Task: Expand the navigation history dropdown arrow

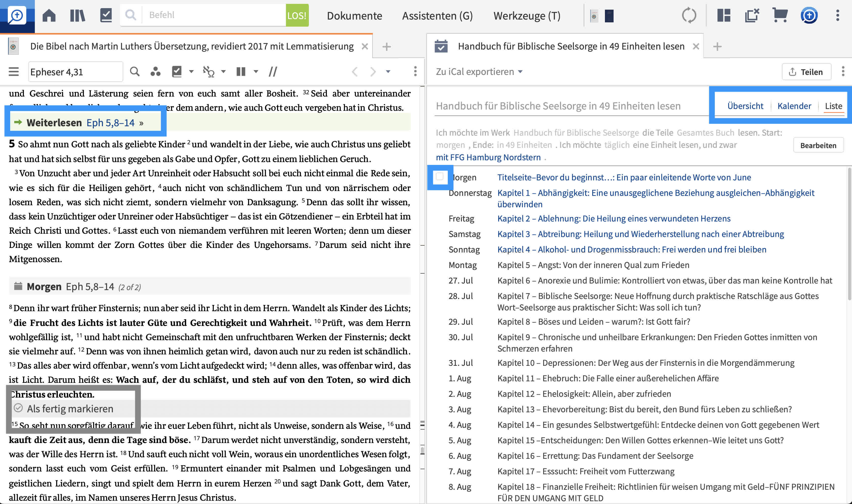Action: [x=388, y=72]
